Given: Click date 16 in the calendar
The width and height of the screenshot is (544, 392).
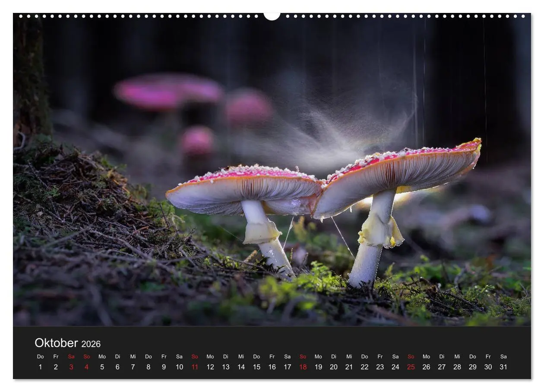Looking at the screenshot, I should click(272, 367).
